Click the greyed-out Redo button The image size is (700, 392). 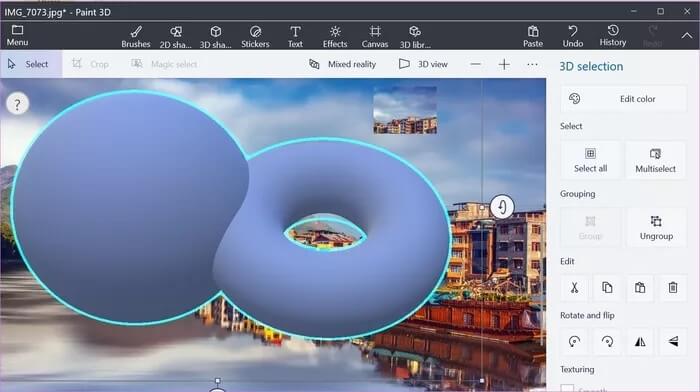(x=652, y=37)
